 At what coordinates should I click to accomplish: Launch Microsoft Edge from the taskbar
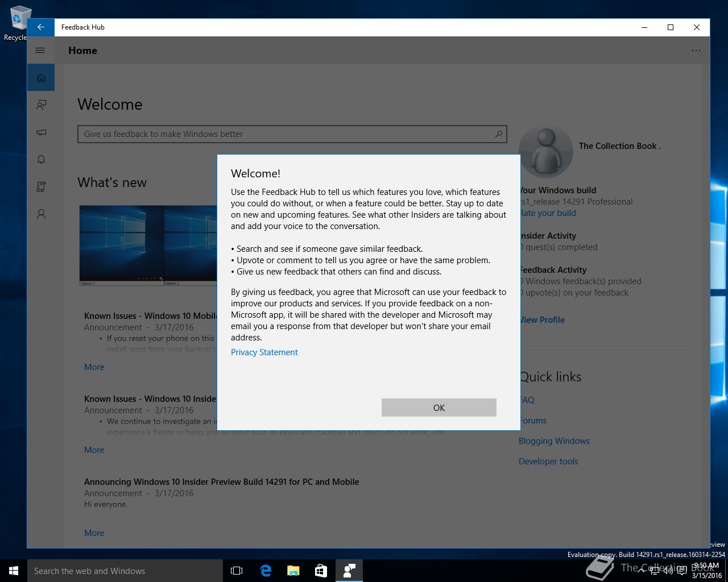265,571
